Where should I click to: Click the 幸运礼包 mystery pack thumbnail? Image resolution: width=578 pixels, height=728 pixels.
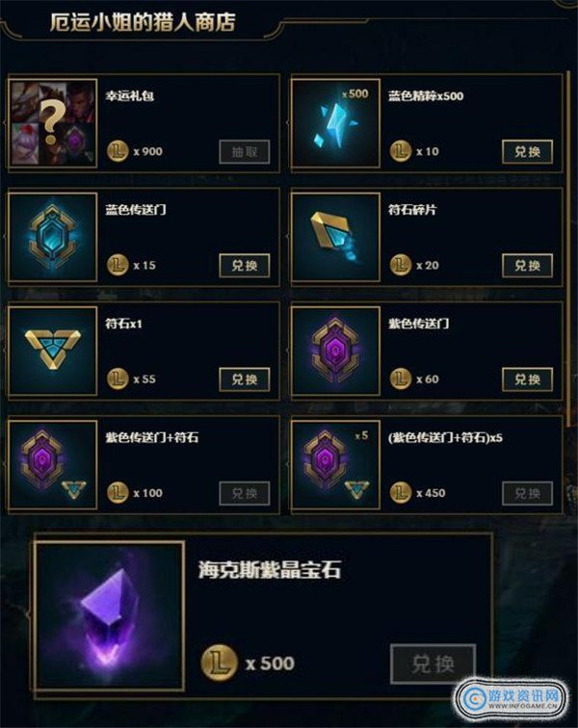(53, 123)
